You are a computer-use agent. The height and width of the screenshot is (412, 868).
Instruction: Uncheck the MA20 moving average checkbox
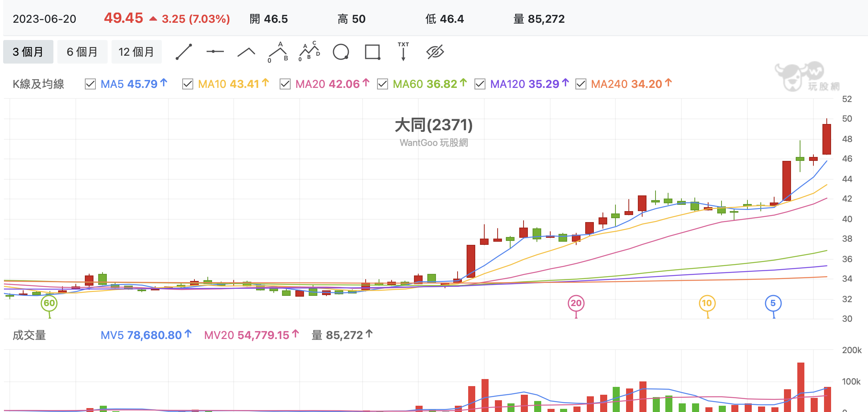tap(285, 84)
